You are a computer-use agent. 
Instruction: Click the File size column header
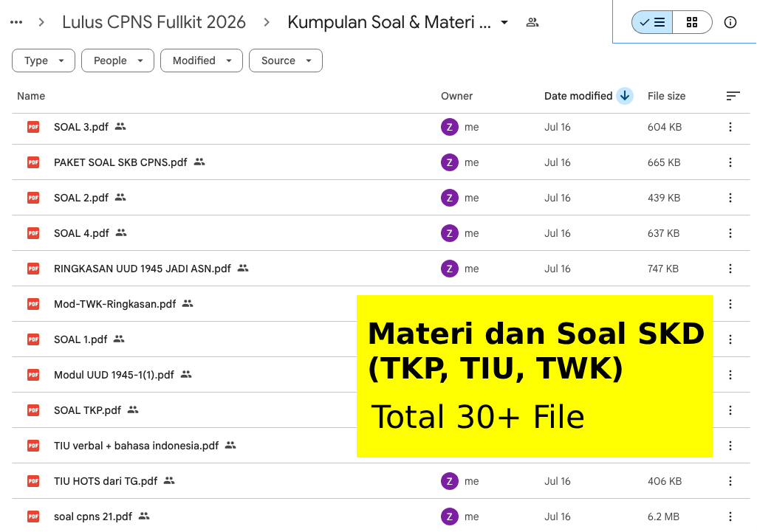pos(666,96)
